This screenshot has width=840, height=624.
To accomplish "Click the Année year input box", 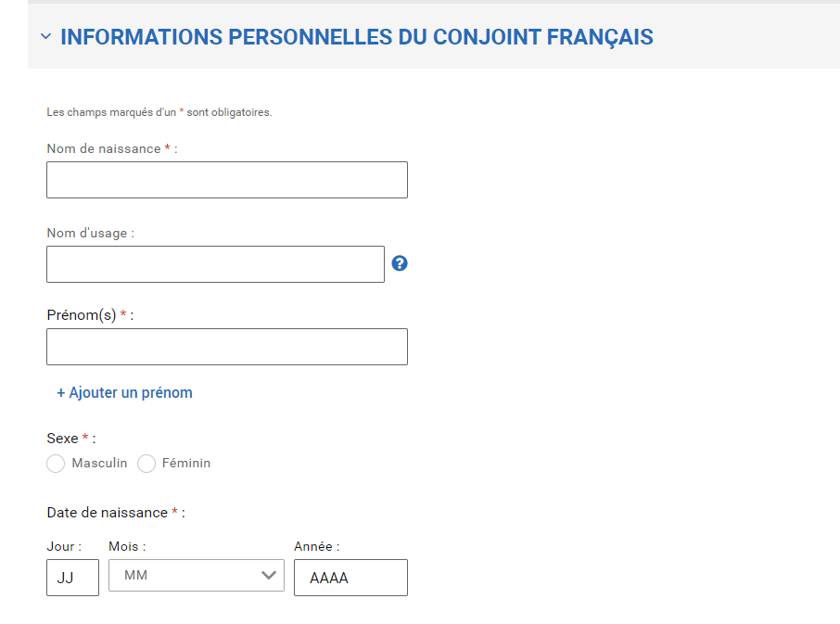I will pyautogui.click(x=350, y=578).
